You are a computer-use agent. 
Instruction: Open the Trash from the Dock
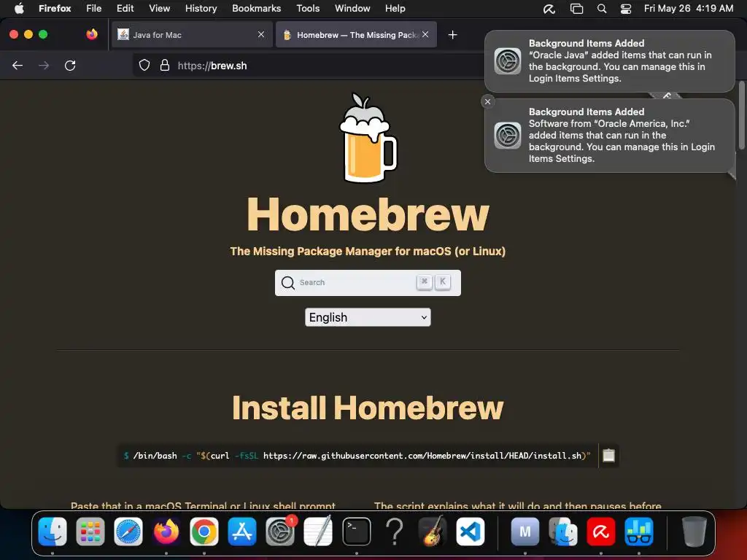coord(694,532)
